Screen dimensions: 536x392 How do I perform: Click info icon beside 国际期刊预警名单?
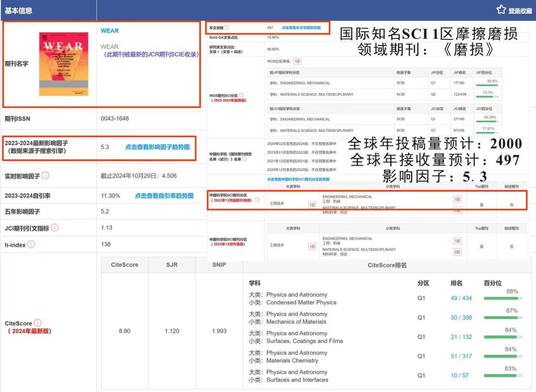[x=244, y=159]
